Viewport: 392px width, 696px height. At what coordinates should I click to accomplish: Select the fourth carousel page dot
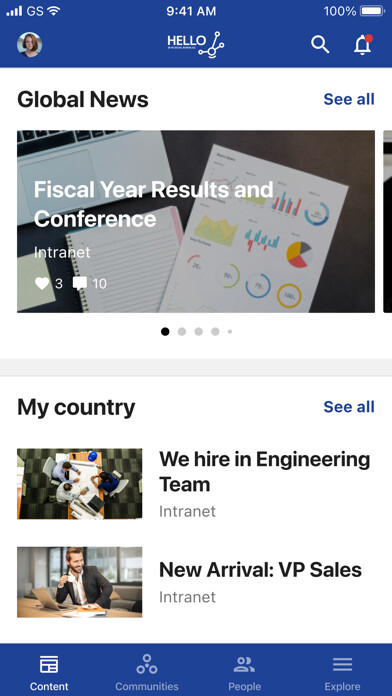click(215, 332)
